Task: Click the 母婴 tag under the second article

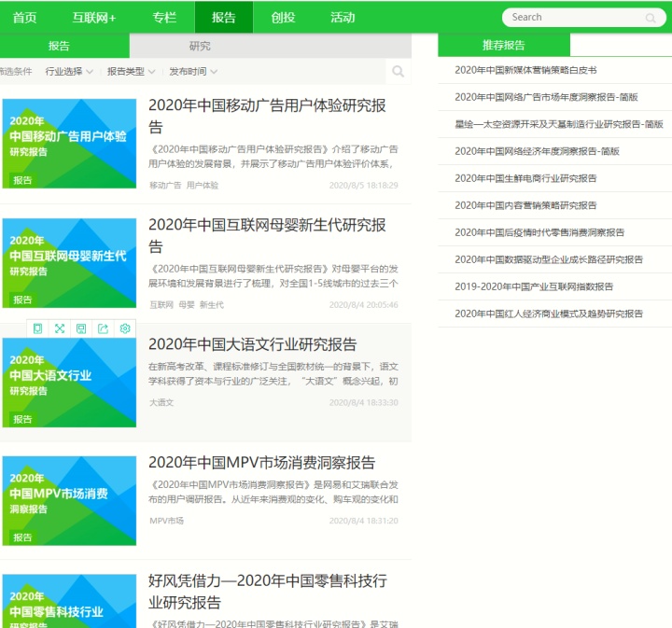Action: click(187, 305)
